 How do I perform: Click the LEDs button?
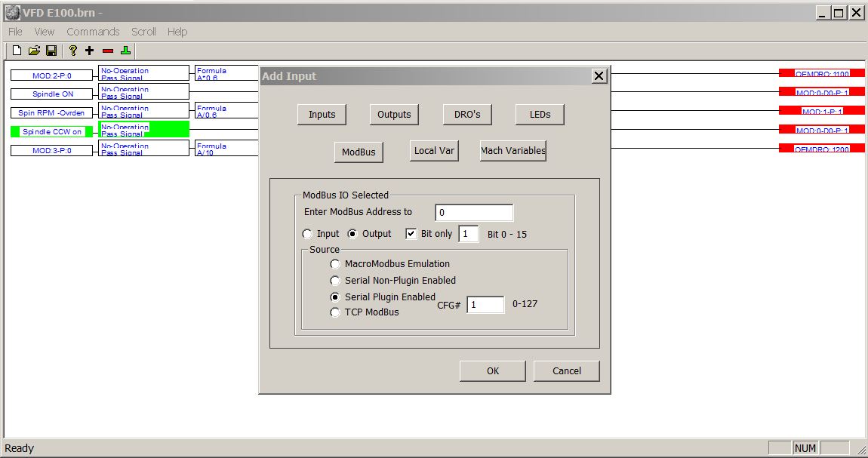point(540,115)
